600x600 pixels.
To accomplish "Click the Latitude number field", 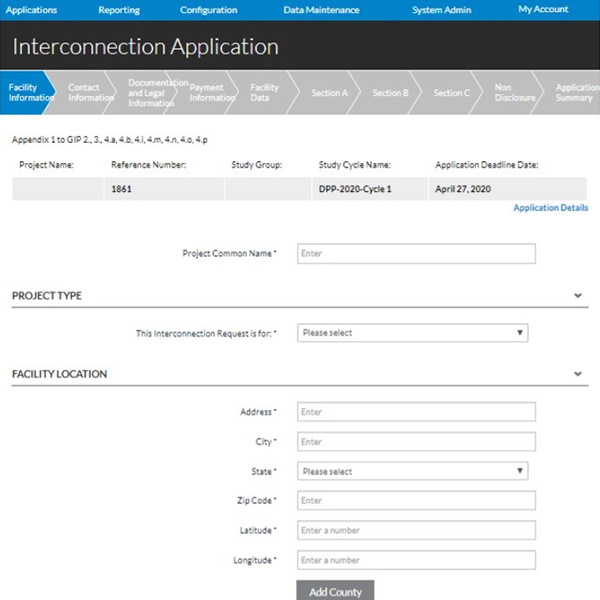I will (416, 530).
